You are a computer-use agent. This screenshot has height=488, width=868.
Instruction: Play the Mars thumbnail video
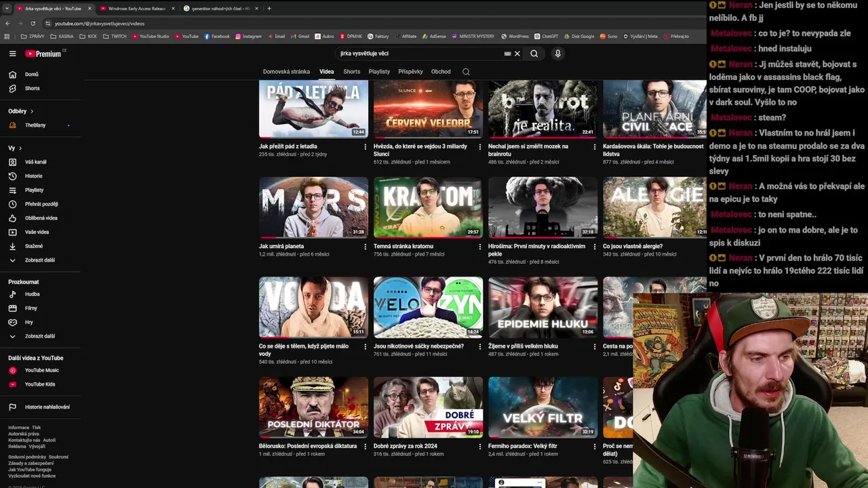click(x=313, y=207)
